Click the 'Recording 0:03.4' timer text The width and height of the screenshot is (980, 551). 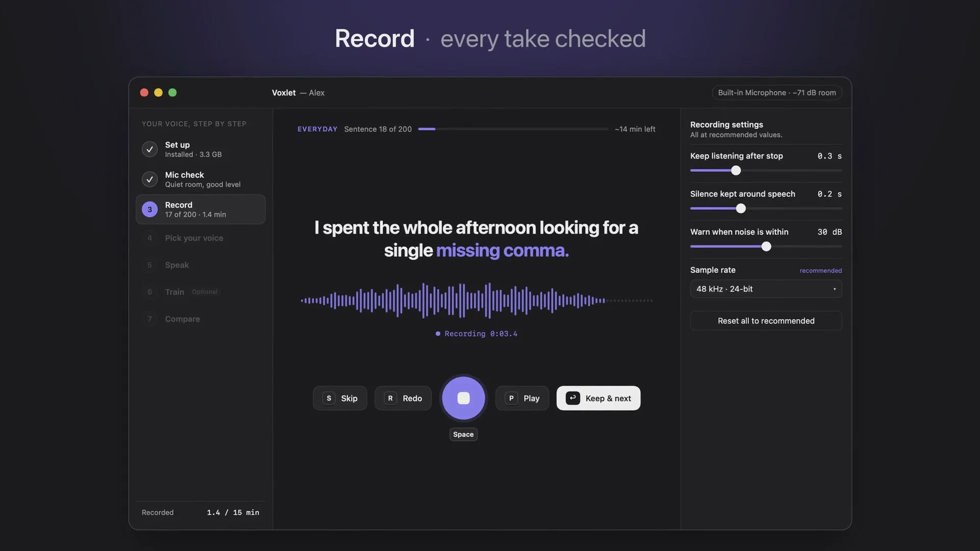480,334
